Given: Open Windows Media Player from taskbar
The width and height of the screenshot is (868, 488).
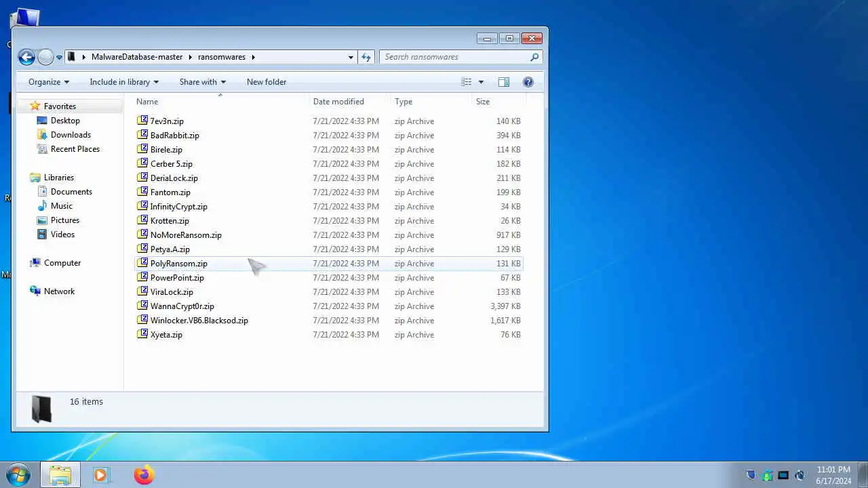Looking at the screenshot, I should (102, 474).
